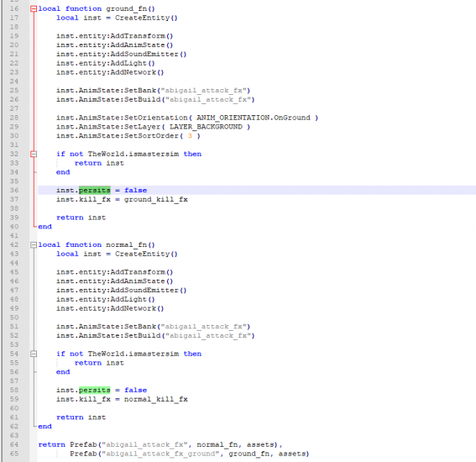This screenshot has width=476, height=462.
Task: Click the CreateEntity() call on line 17
Action: (x=146, y=18)
